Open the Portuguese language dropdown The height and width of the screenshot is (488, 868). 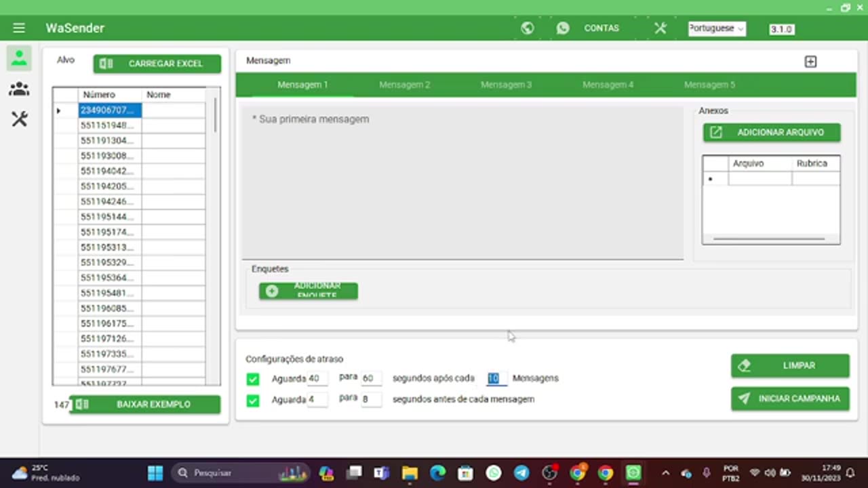[717, 28]
